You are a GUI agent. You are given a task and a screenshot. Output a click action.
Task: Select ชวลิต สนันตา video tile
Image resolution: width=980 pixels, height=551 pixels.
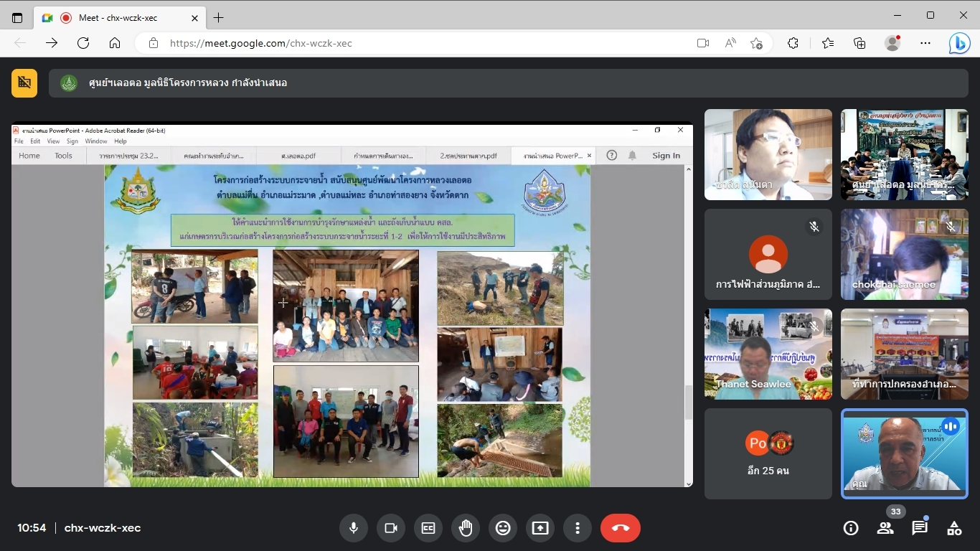(x=768, y=154)
